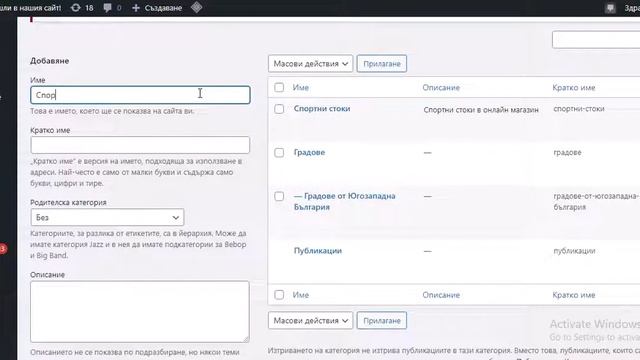This screenshot has height=360, width=640.
Task: Click the user avatar icon in admin bar
Action: point(610,8)
